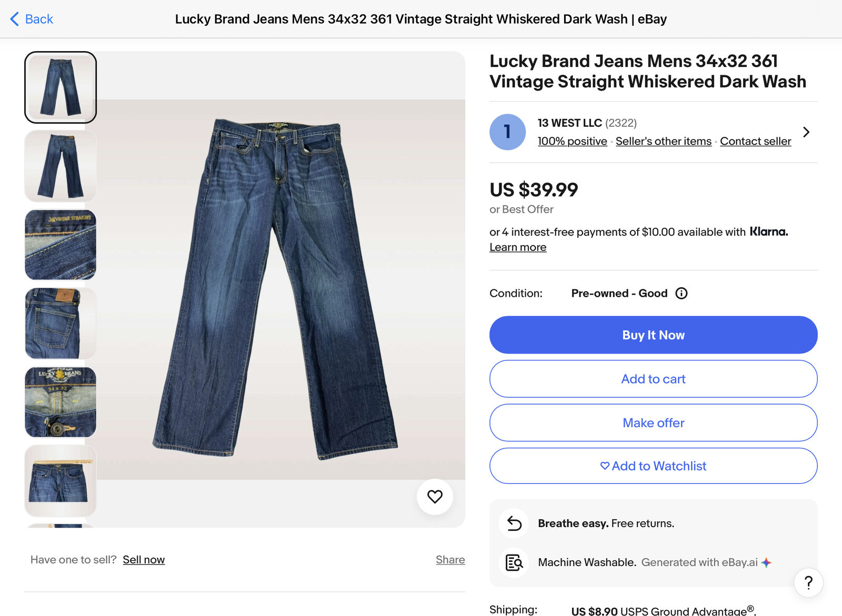Click the eBay.ai sparkle icon
The height and width of the screenshot is (616, 842).
[x=766, y=562]
